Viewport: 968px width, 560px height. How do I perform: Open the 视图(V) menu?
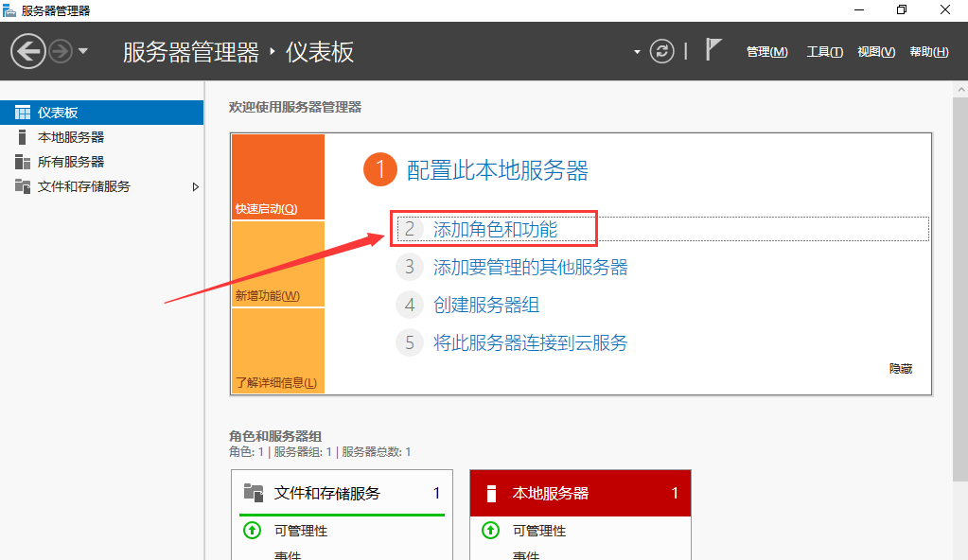[x=876, y=52]
